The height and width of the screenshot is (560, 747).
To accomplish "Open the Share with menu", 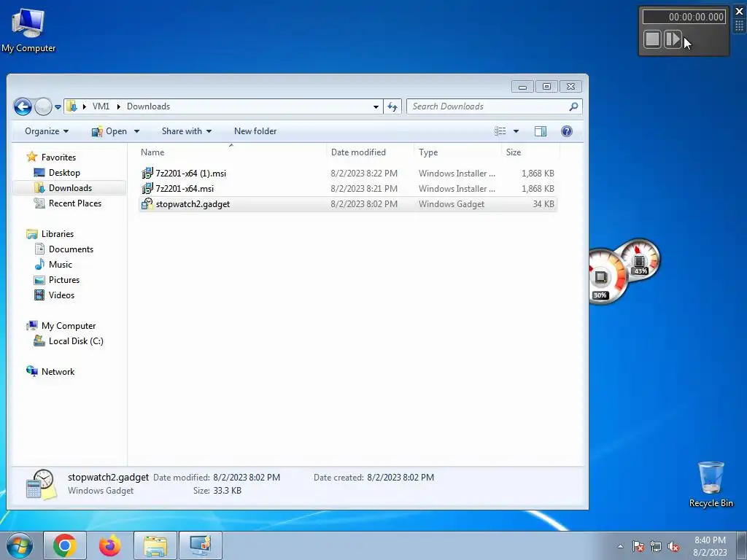I will (x=186, y=131).
